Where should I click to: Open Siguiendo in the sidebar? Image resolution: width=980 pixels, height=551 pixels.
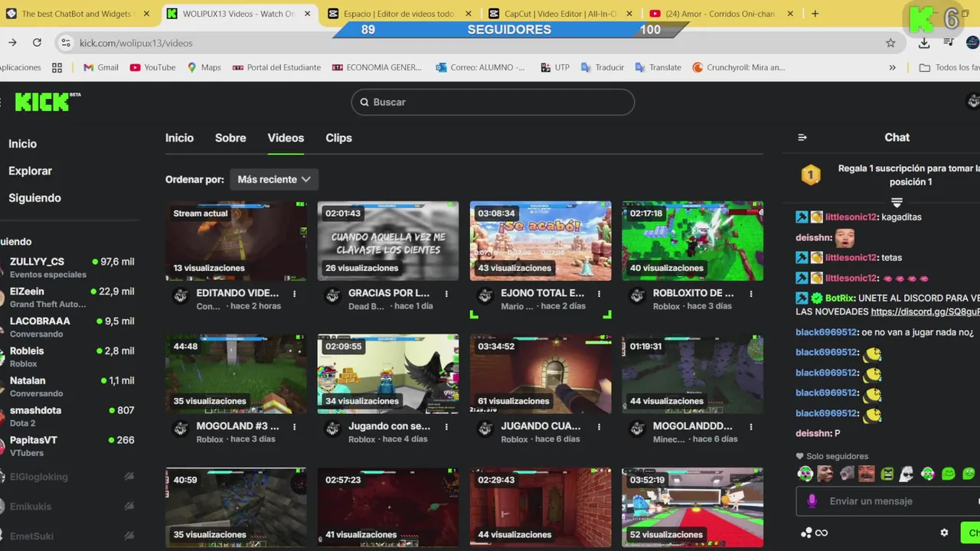pos(34,197)
